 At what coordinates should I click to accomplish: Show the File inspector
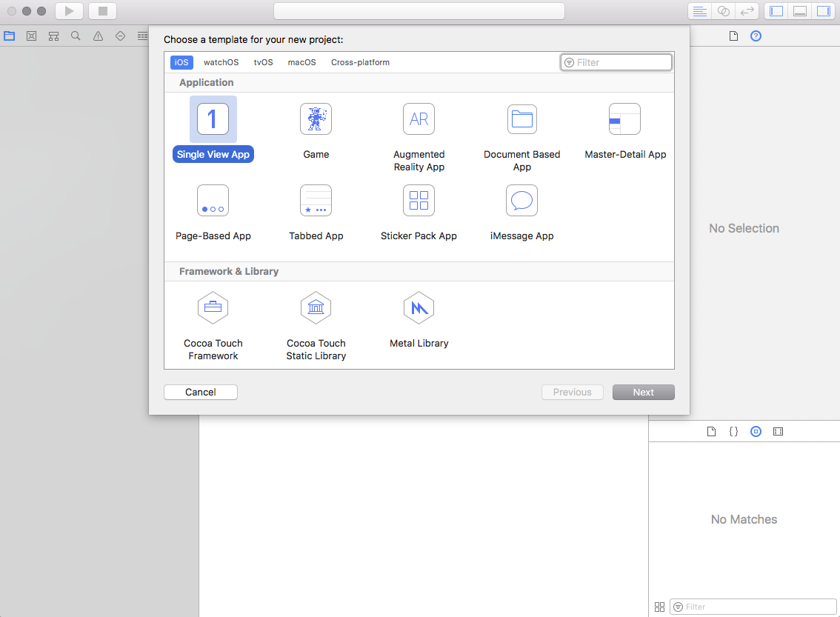(733, 36)
